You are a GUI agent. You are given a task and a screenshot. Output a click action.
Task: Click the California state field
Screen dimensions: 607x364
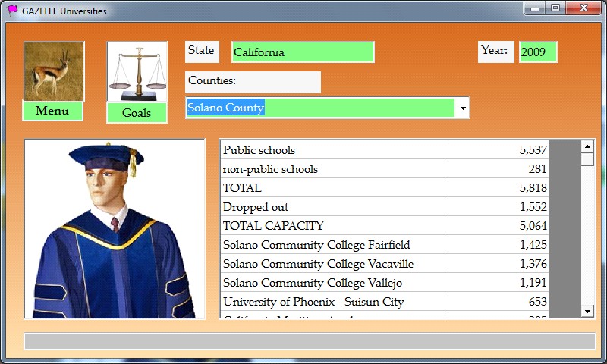[x=302, y=52]
